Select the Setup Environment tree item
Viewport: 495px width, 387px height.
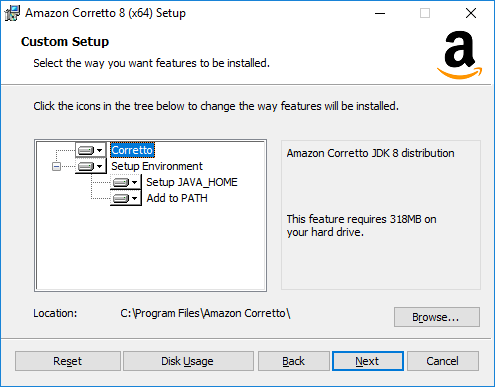tap(157, 166)
